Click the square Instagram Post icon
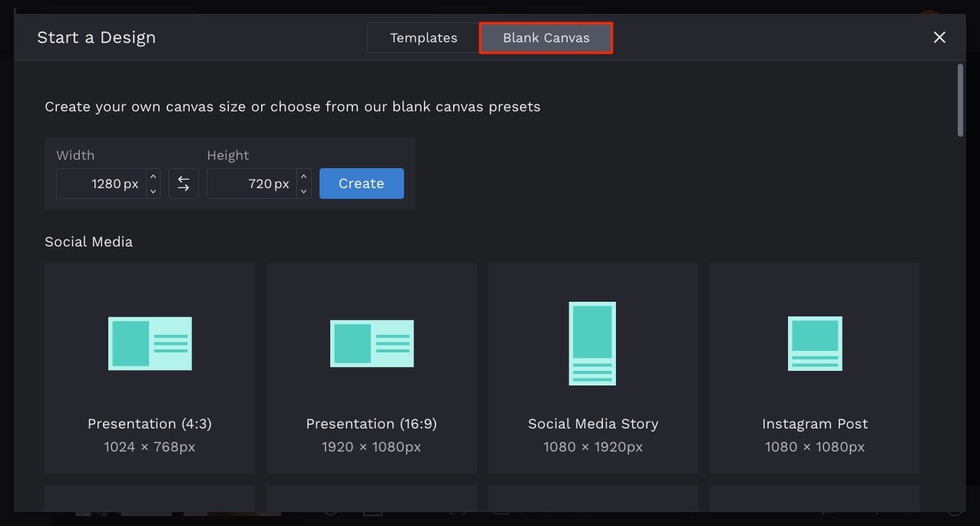980x526 pixels. pyautogui.click(x=814, y=343)
